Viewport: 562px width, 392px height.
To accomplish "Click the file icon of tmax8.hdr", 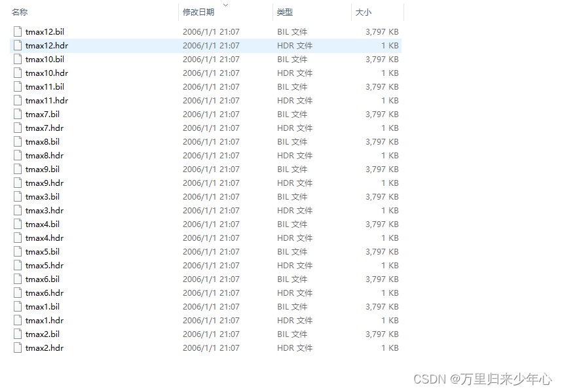I will pyautogui.click(x=18, y=155).
